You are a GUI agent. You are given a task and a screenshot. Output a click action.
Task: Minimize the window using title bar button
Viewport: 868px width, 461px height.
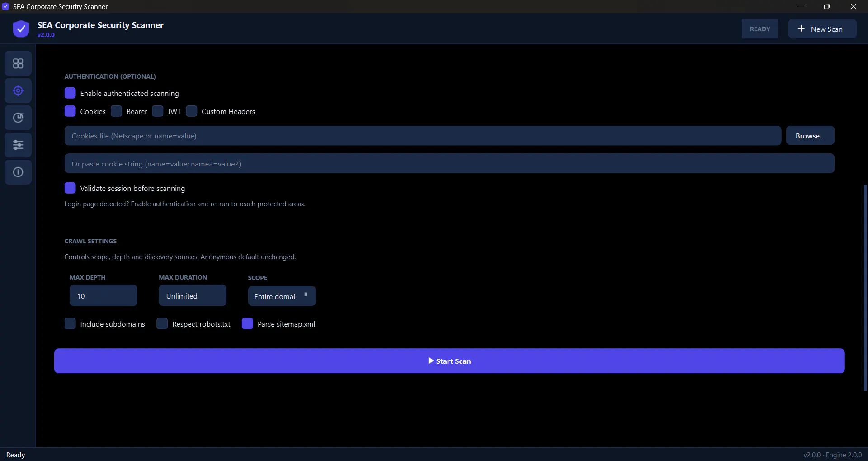[800, 6]
